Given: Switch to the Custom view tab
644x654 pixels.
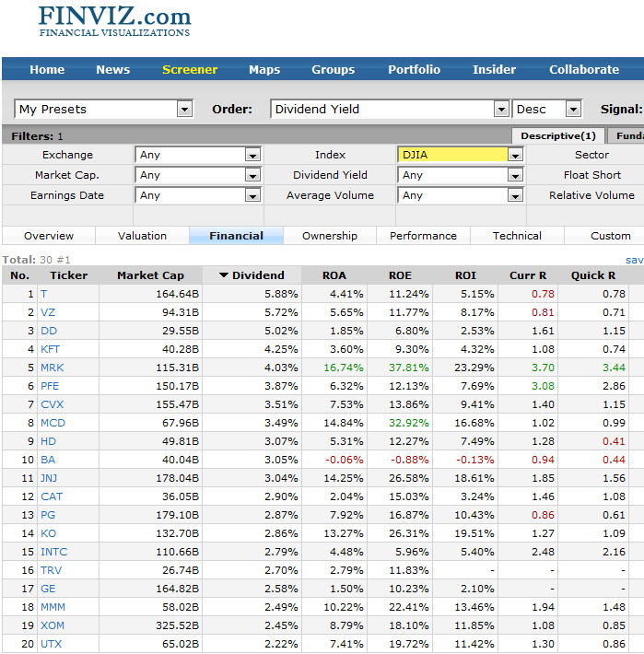Looking at the screenshot, I should (x=611, y=236).
